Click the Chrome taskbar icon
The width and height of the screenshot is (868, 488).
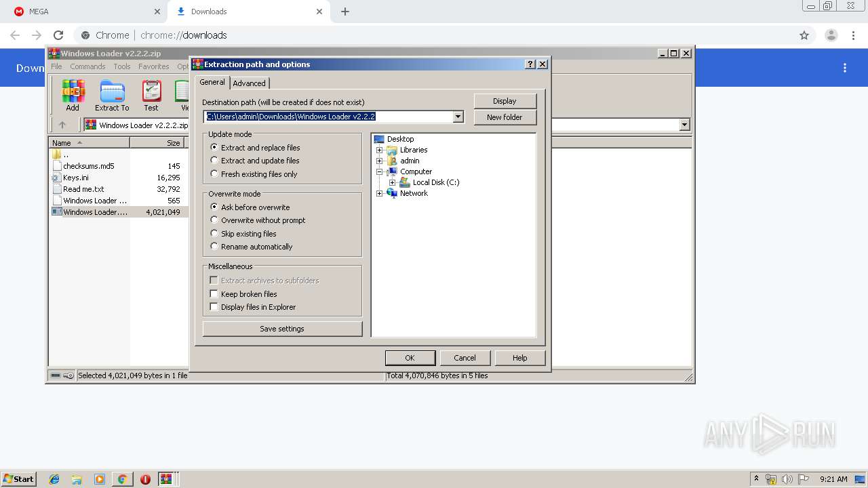pyautogui.click(x=122, y=479)
